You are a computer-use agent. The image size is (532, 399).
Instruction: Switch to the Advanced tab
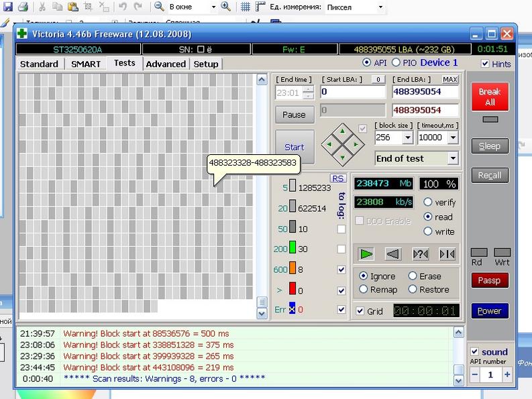166,64
